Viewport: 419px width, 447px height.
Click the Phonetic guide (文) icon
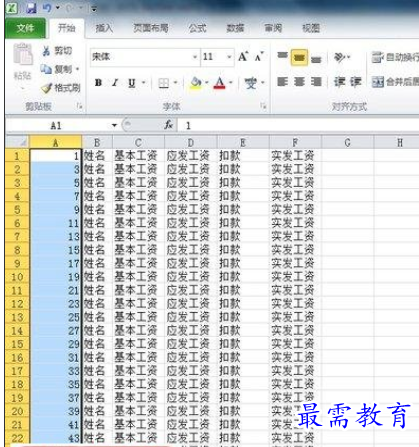(251, 83)
